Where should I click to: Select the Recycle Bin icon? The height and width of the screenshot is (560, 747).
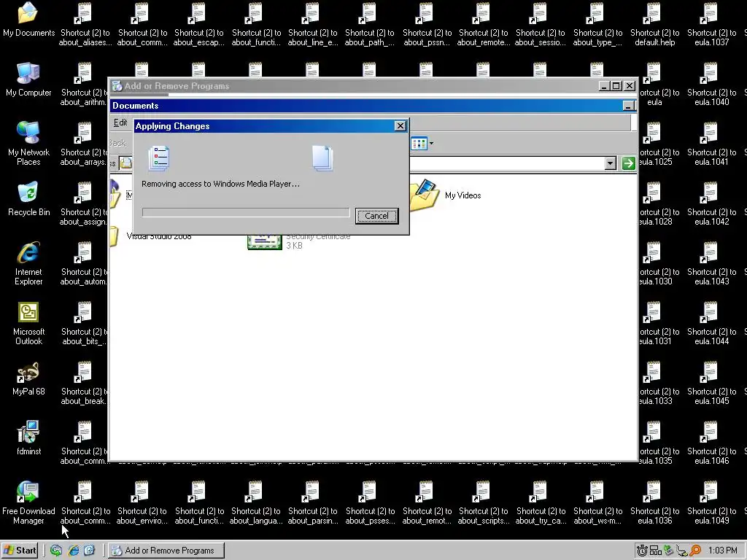28,199
